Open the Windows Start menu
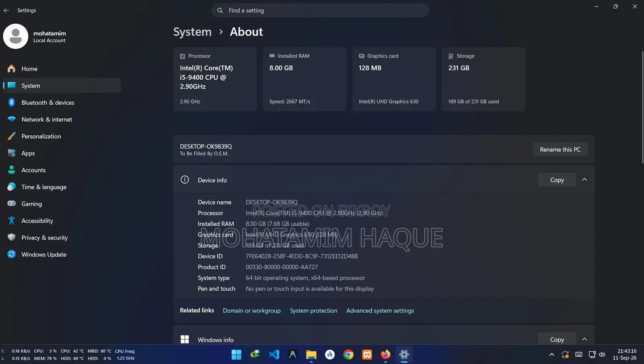Screen dimensions: 644x364 pyautogui.click(x=236, y=354)
